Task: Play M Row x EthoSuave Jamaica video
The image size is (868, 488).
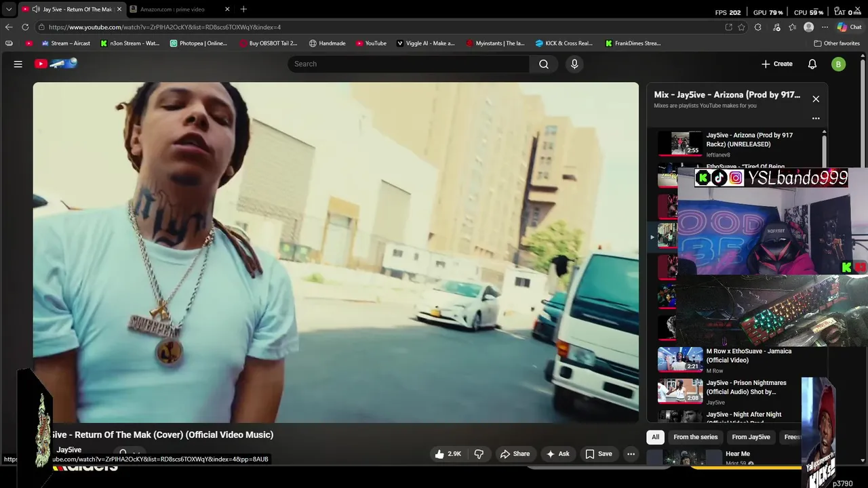Action: click(680, 359)
